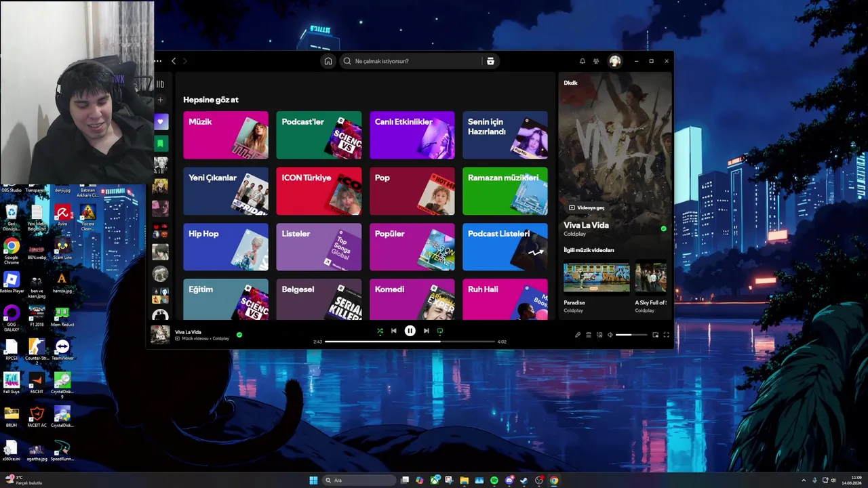This screenshot has height=488, width=868.
Task: Open the Windows Start button
Action: pos(313,481)
